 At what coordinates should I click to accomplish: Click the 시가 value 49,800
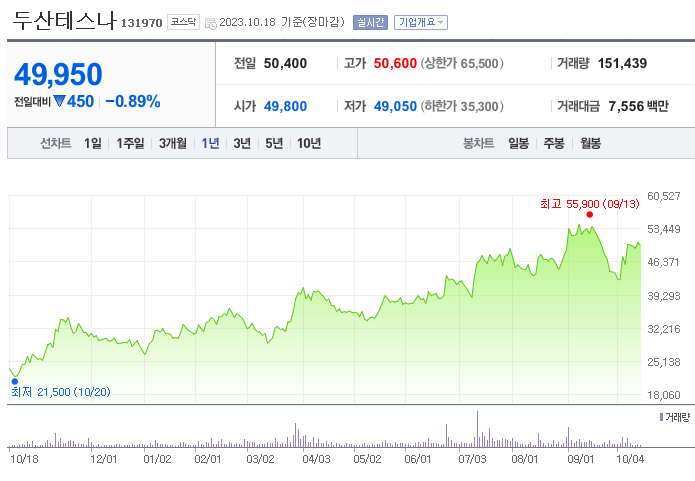pyautogui.click(x=285, y=106)
